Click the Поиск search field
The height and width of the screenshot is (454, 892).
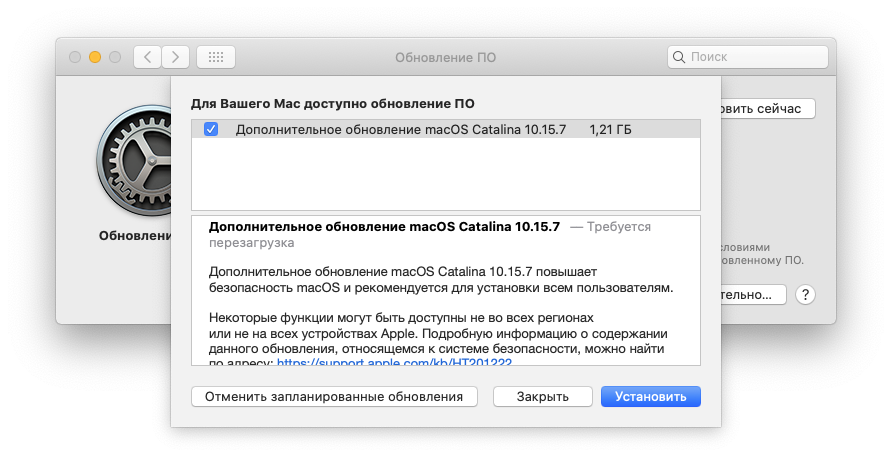(748, 57)
